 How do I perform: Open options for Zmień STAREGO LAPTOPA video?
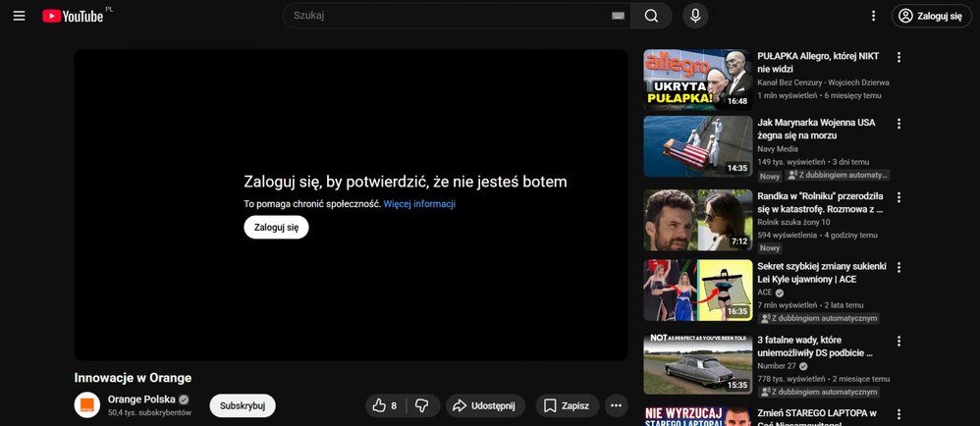(x=898, y=415)
